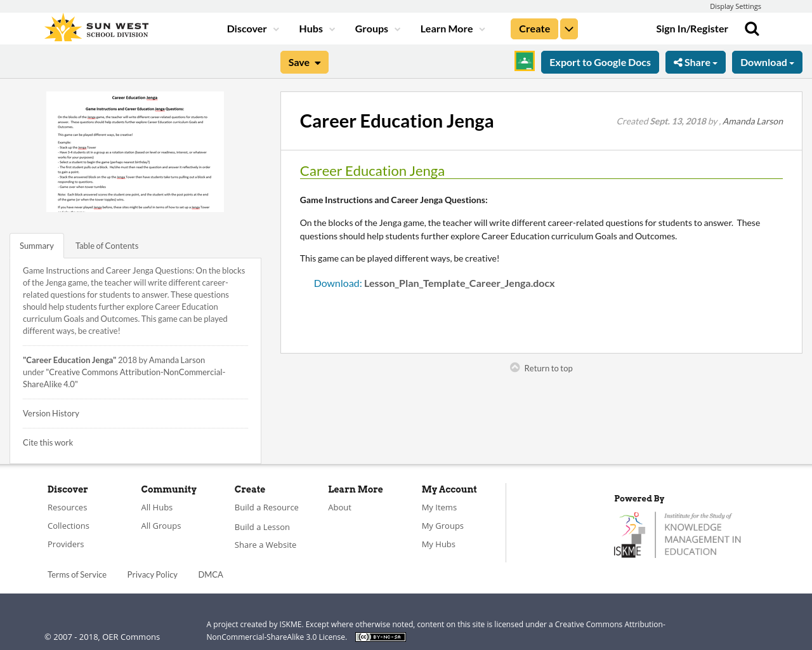
Task: Open the Hubs navigation dropdown
Action: coord(315,28)
